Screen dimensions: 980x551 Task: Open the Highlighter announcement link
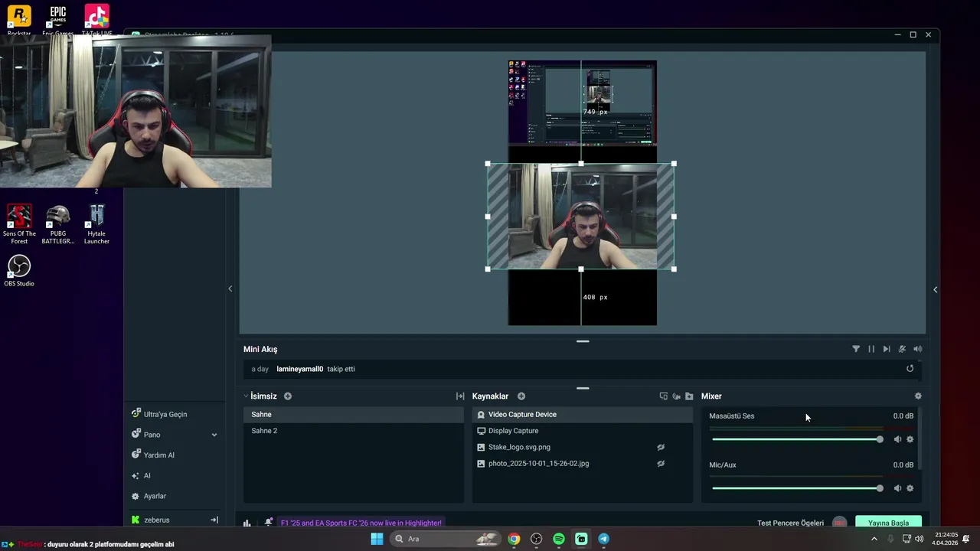coord(361,523)
